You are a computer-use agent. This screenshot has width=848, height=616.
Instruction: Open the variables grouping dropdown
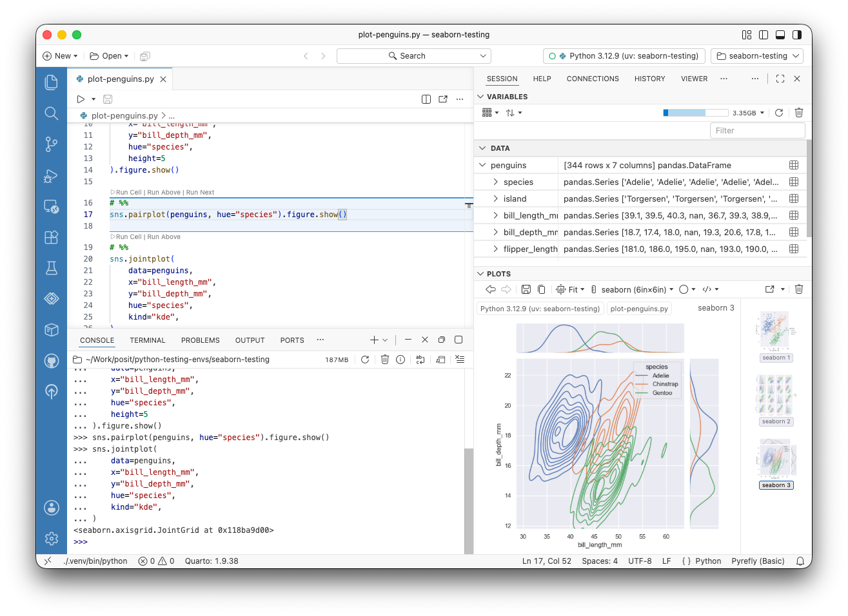[490, 113]
